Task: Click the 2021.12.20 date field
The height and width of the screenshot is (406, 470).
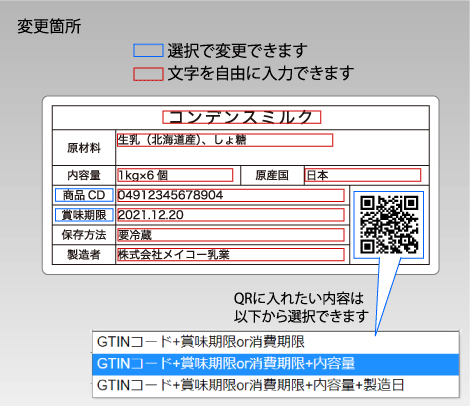Action: [x=231, y=215]
